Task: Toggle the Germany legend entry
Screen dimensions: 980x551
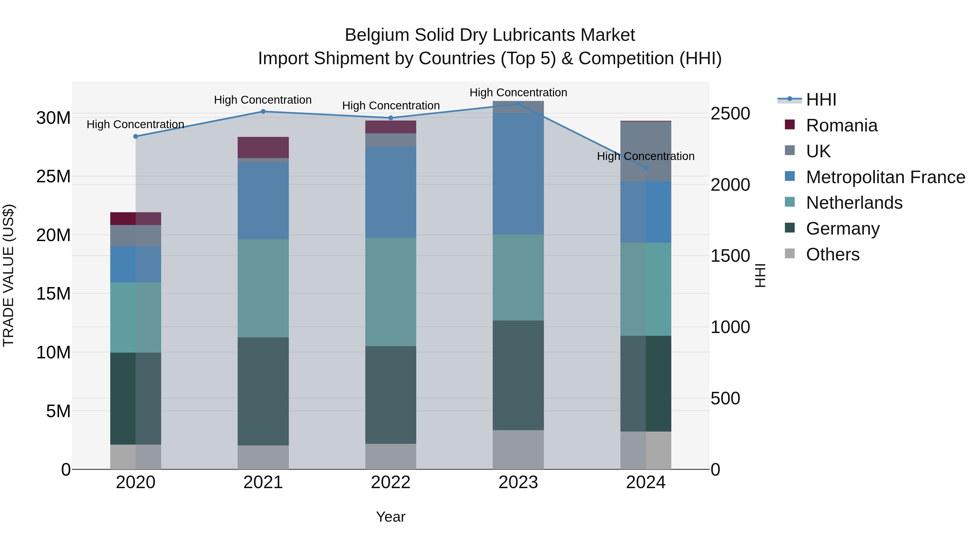Action: 832,229
